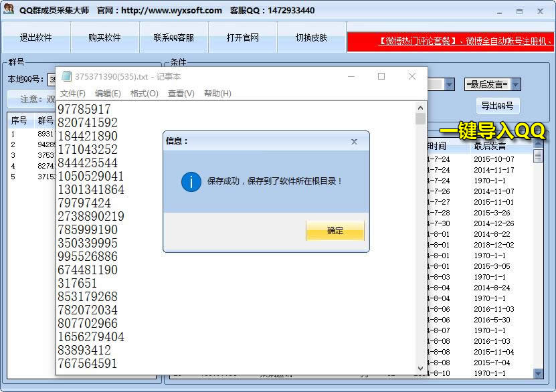This screenshot has width=556, height=392.
Task: Open the 帮助(H) menu in Notepad
Action: point(217,93)
